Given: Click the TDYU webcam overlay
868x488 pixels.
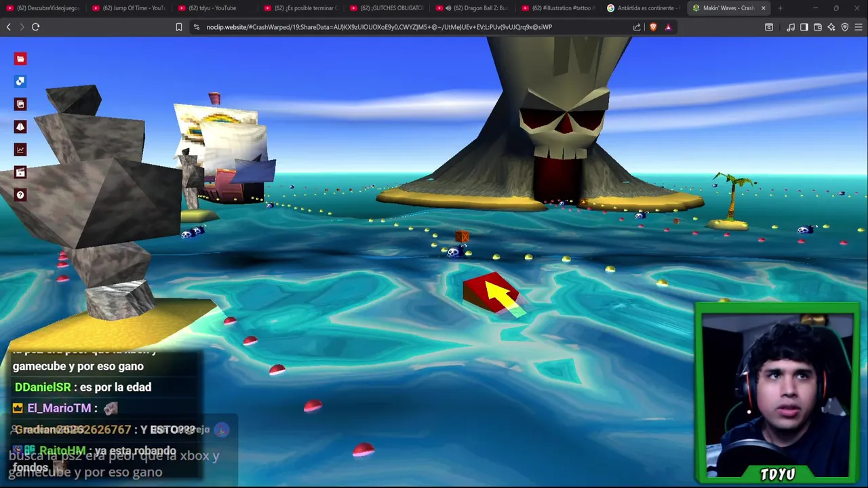Looking at the screenshot, I should point(777,393).
